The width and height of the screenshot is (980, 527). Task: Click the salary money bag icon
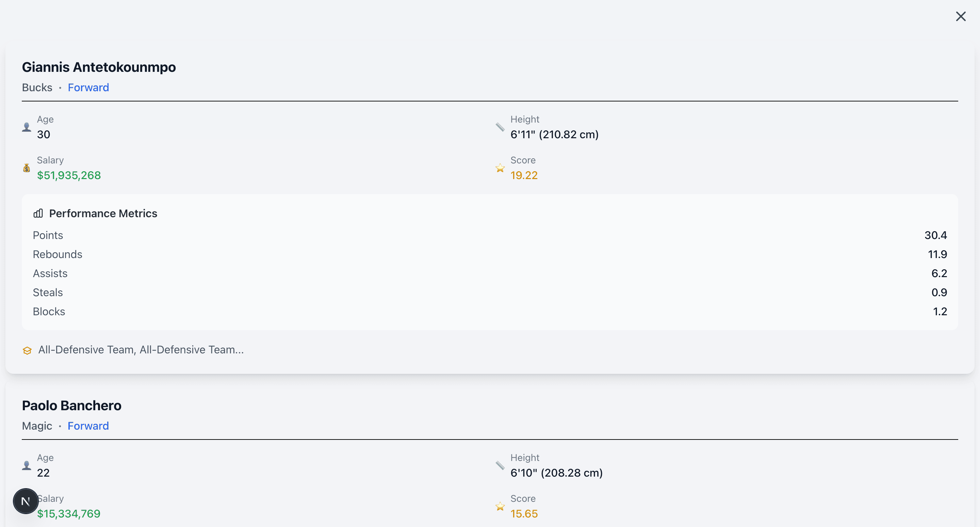27,168
